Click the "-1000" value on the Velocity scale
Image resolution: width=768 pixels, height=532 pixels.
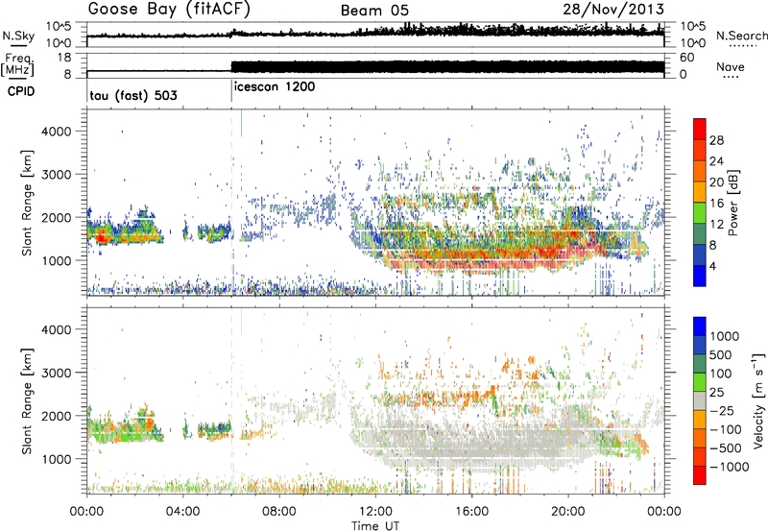[729, 467]
